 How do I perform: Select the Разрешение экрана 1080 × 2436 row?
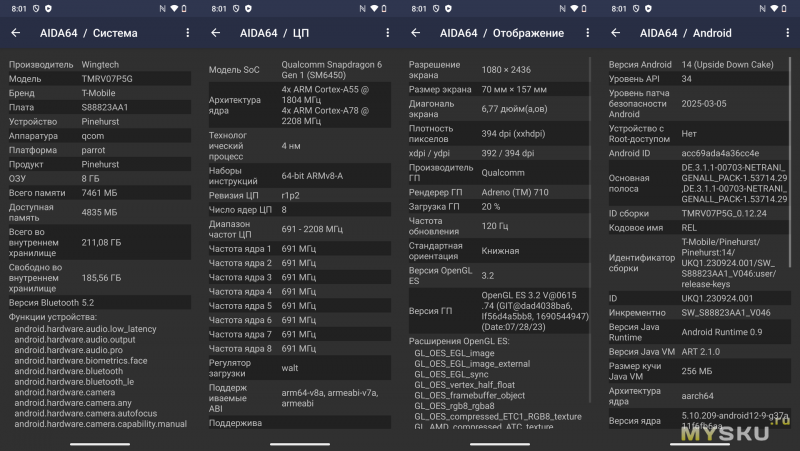coord(498,70)
